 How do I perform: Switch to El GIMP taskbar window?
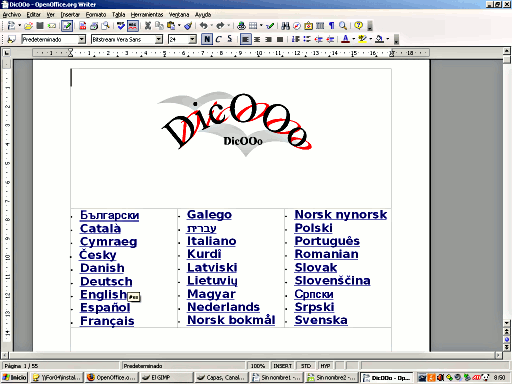tap(167, 377)
